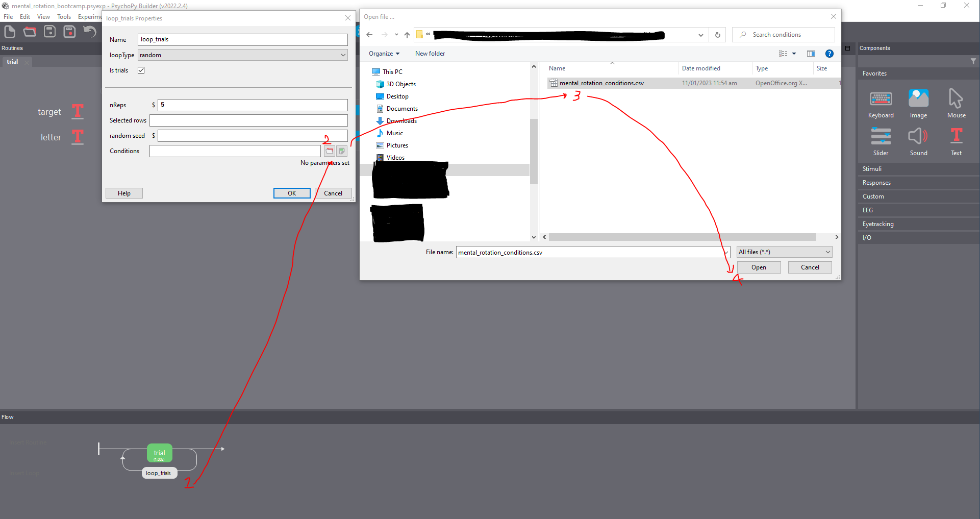Click the Undo arrow in the toolbar
The image size is (980, 519).
click(x=90, y=32)
